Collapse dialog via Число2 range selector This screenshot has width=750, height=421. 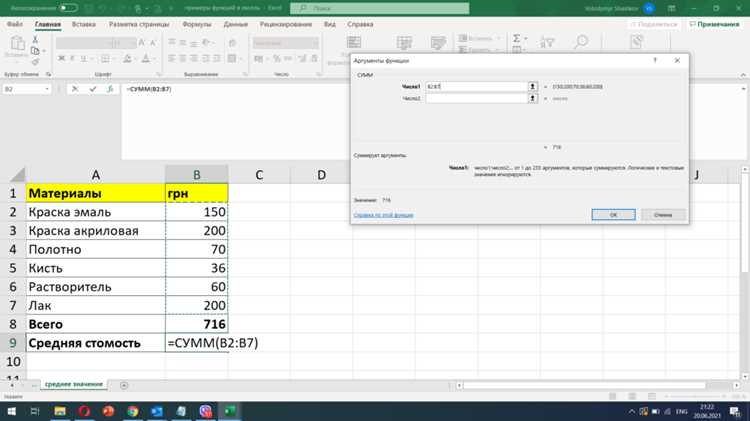pyautogui.click(x=532, y=98)
